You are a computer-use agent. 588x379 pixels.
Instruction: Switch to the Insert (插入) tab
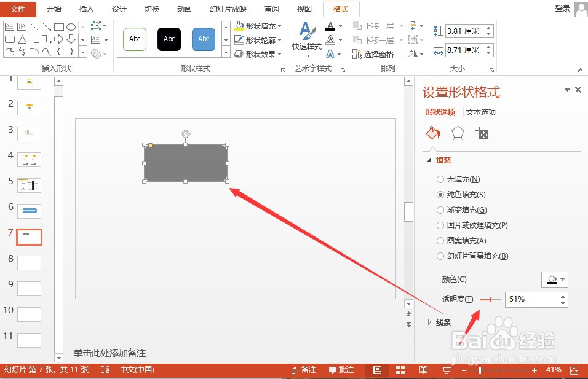click(86, 9)
